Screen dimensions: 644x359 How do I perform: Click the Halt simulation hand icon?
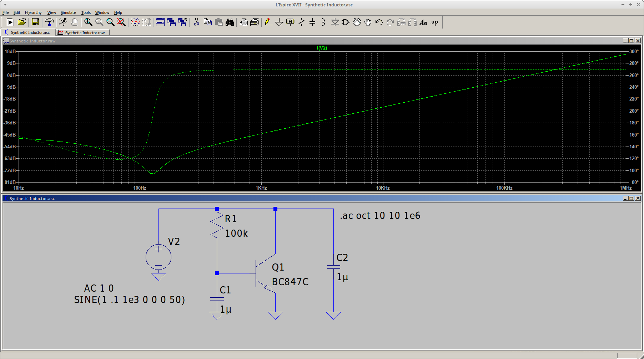click(x=74, y=22)
